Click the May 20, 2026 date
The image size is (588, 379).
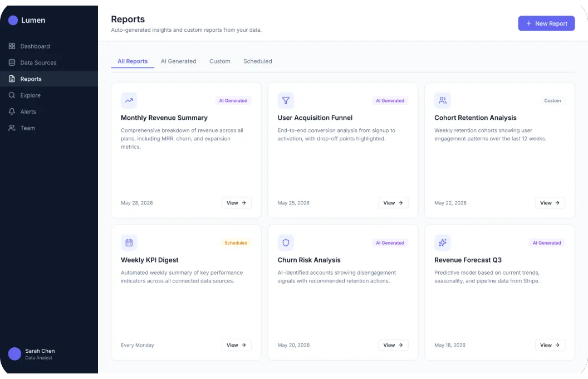coord(293,345)
